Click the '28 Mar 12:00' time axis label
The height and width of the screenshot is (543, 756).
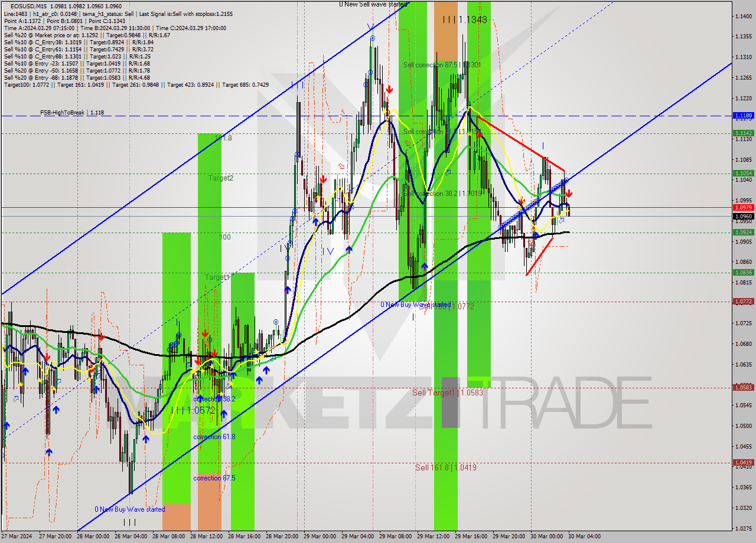(x=207, y=537)
